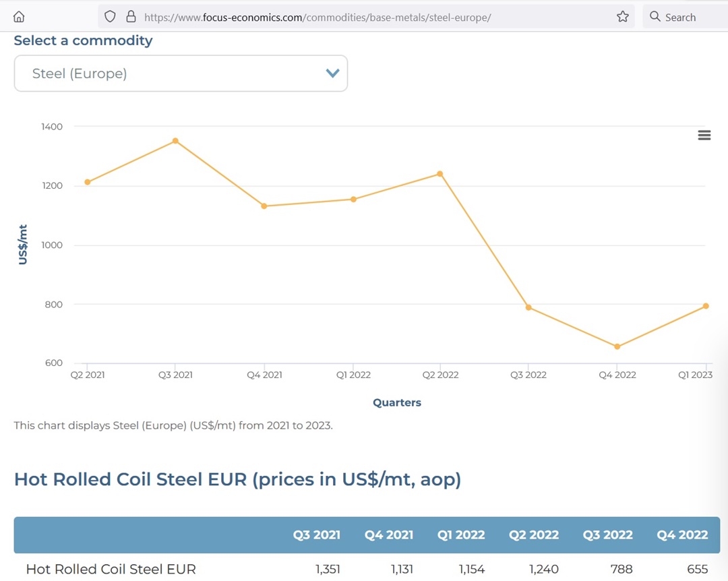Bookmark this page with the star icon

pyautogui.click(x=623, y=17)
